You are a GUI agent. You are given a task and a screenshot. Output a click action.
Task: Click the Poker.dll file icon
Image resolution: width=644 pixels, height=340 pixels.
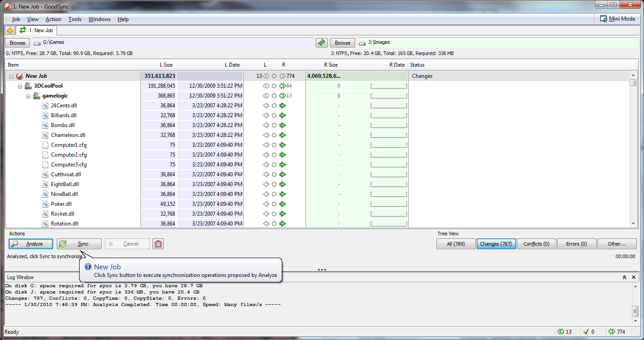tap(45, 204)
